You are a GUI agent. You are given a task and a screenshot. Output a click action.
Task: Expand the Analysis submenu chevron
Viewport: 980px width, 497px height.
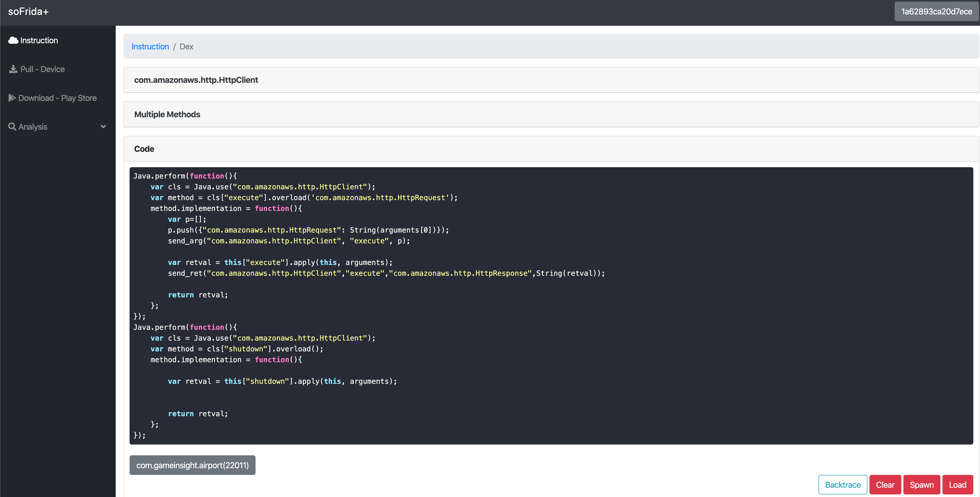103,127
